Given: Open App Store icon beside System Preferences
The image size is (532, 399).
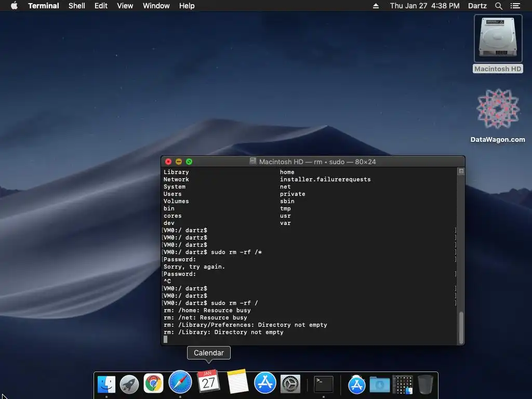Looking at the screenshot, I should tap(265, 383).
